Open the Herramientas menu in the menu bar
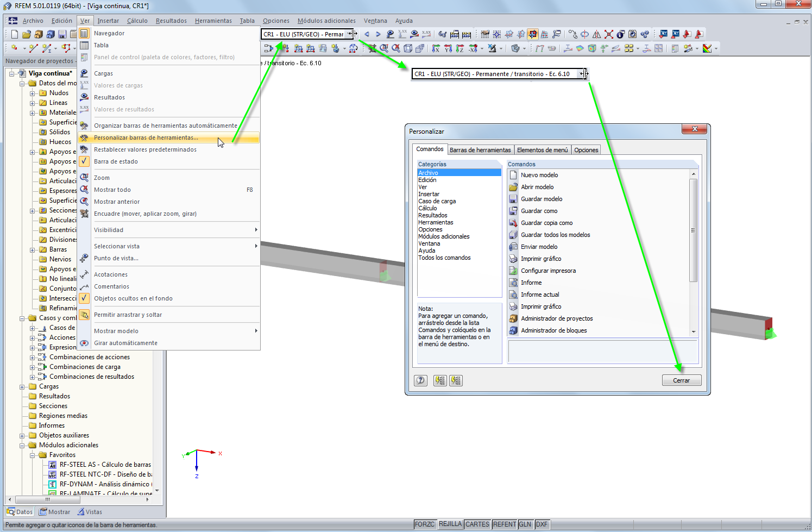Viewport: 812px width, 532px height. [x=213, y=21]
